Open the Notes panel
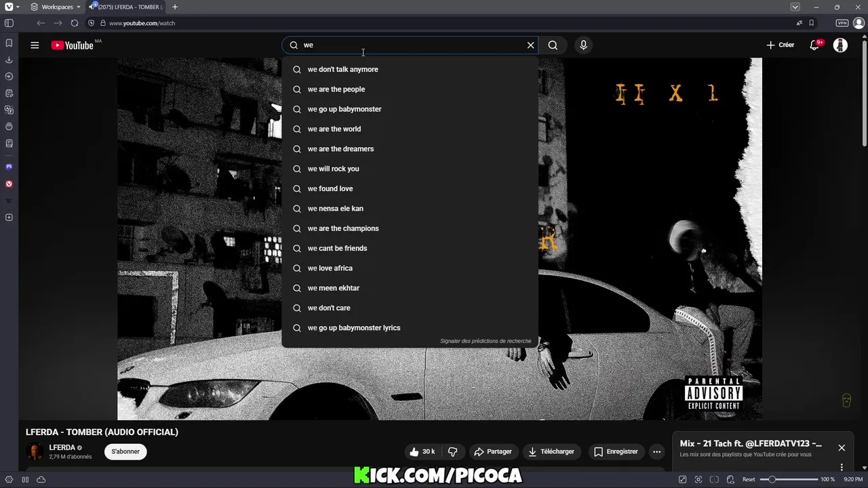Image resolution: width=868 pixels, height=488 pixels. click(x=9, y=93)
